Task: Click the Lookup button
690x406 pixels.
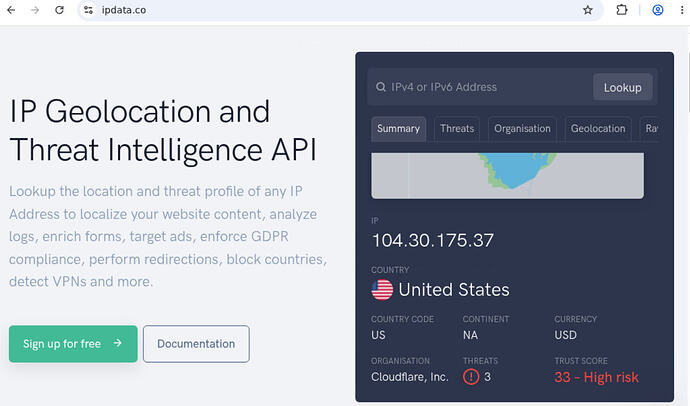Action: coord(622,87)
